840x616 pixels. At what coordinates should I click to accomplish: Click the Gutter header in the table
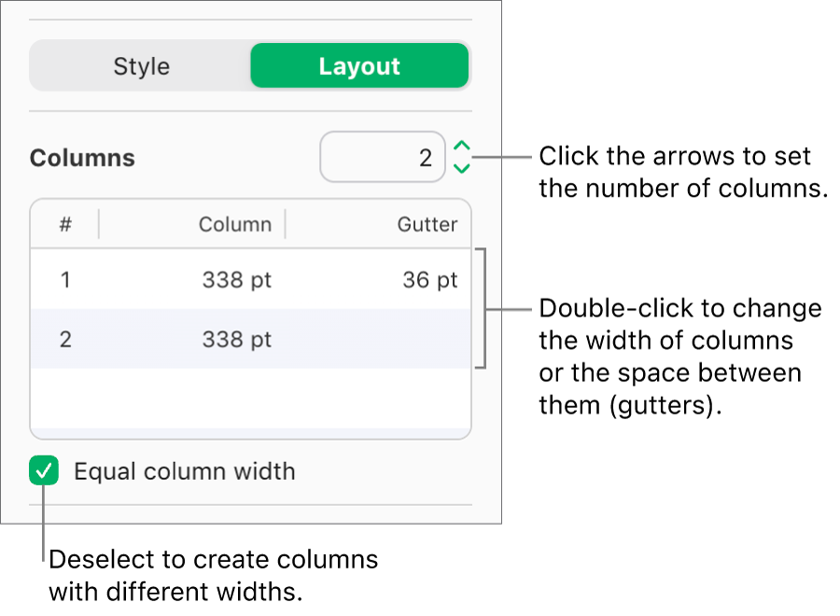(x=427, y=224)
